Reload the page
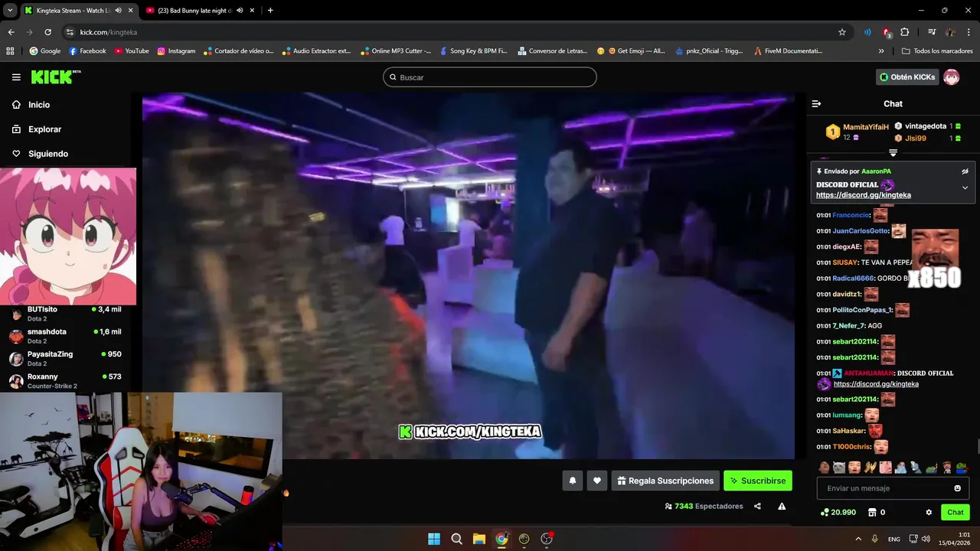The height and width of the screenshot is (551, 980). [47, 32]
